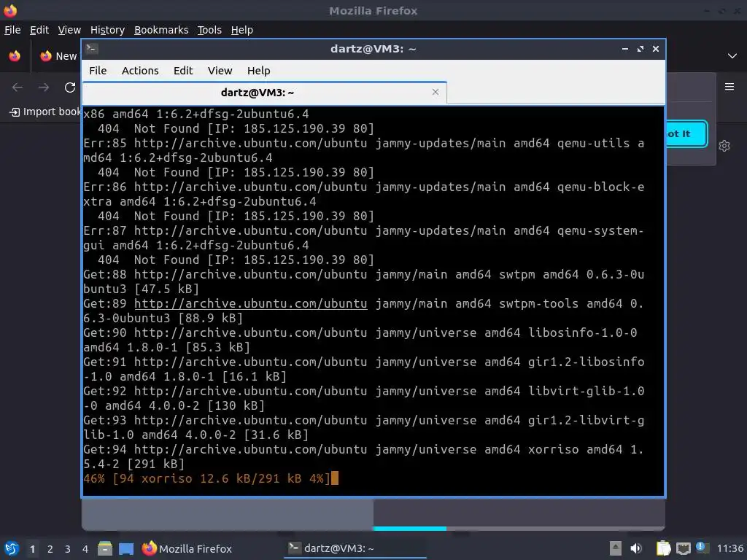
Task: Open the terminal Actions menu
Action: [140, 71]
